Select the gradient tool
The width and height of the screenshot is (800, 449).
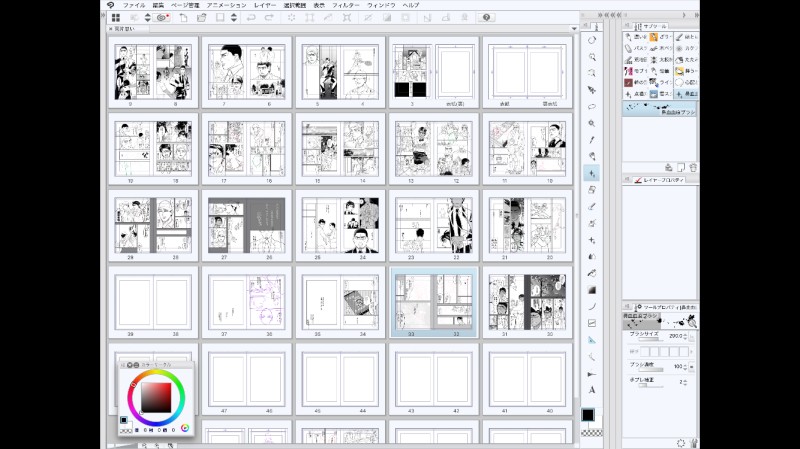point(592,290)
